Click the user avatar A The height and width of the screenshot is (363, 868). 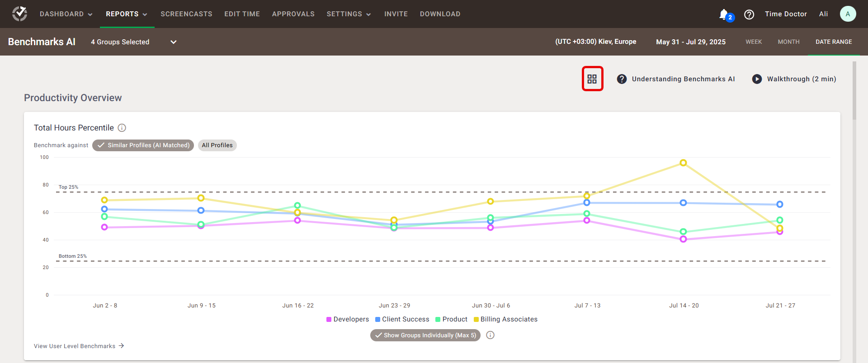[848, 14]
